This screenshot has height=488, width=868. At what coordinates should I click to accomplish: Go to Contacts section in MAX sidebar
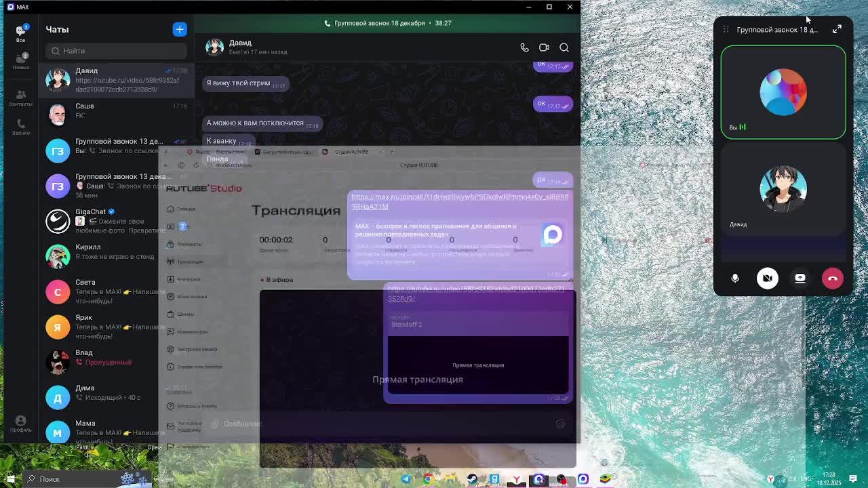tap(20, 98)
